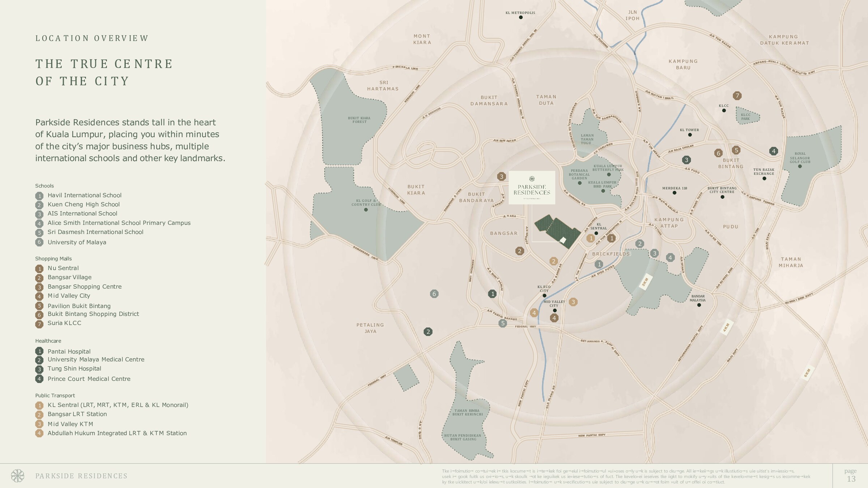The height and width of the screenshot is (488, 868).
Task: Select the 'Kuen Cheng High School' legend entry
Action: (84, 205)
